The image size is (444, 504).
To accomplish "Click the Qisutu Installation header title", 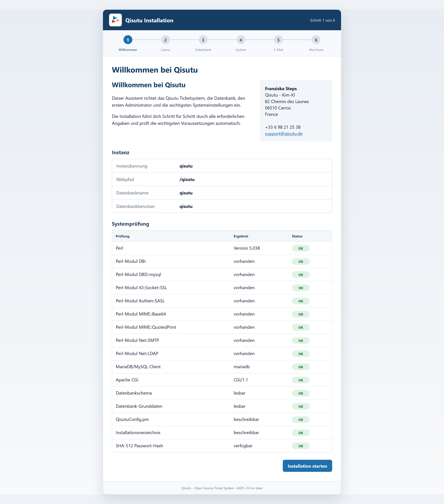I will tap(149, 20).
